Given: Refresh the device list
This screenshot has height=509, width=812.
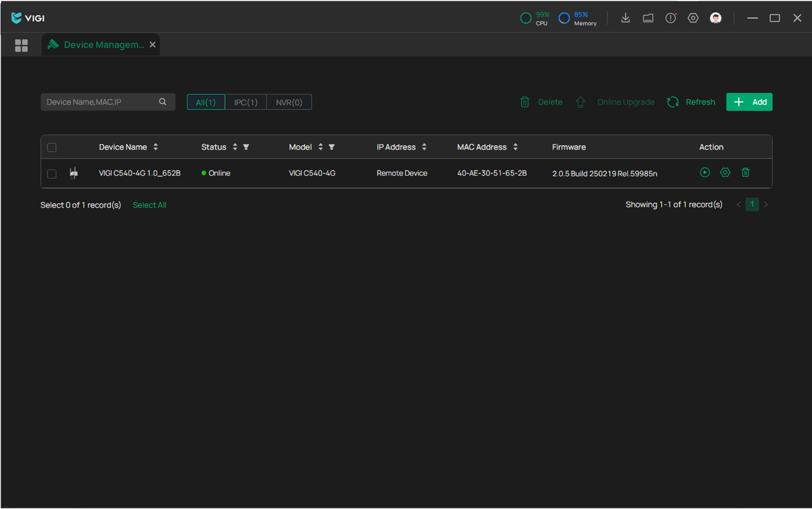Looking at the screenshot, I should click(x=691, y=102).
